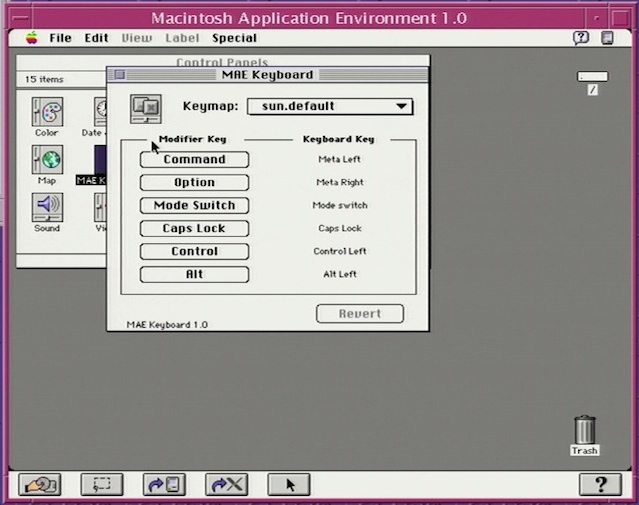
Task: Click the Mode Switch modifier button
Action: point(194,205)
